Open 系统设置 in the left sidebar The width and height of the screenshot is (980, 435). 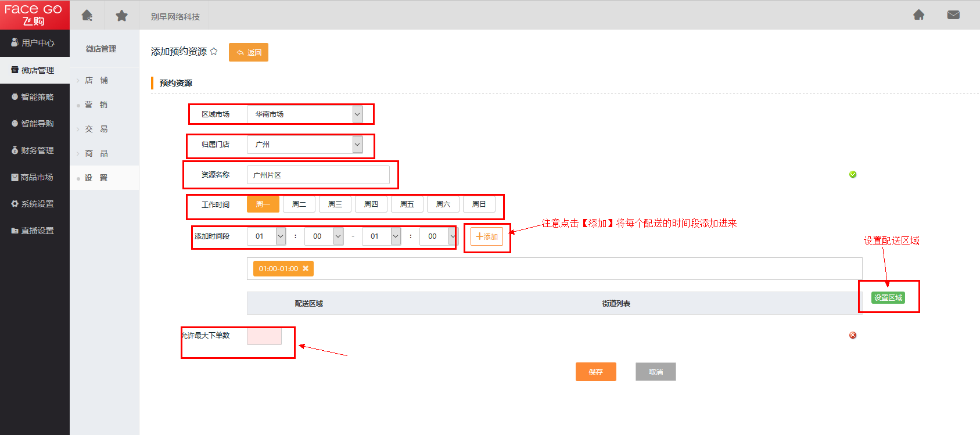pyautogui.click(x=35, y=204)
